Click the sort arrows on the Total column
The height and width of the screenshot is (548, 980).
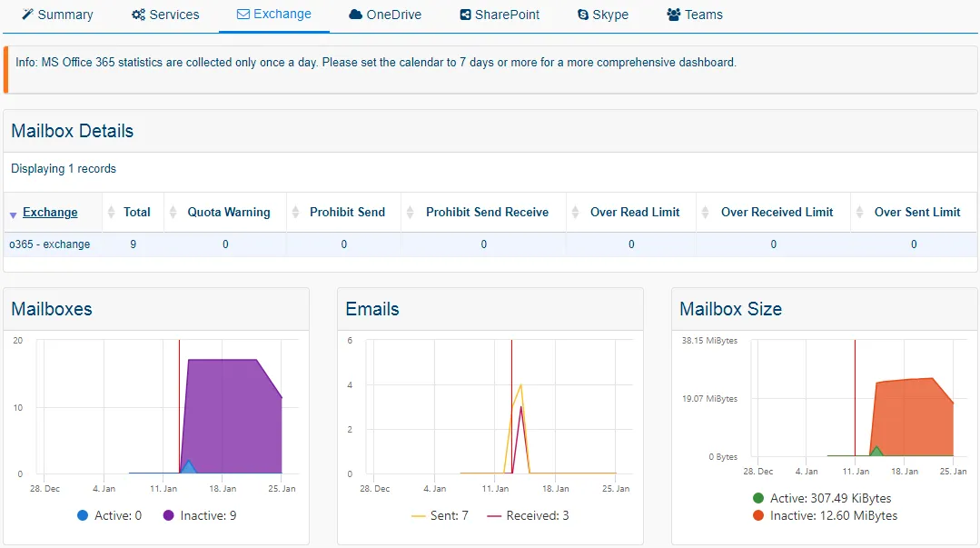point(114,212)
